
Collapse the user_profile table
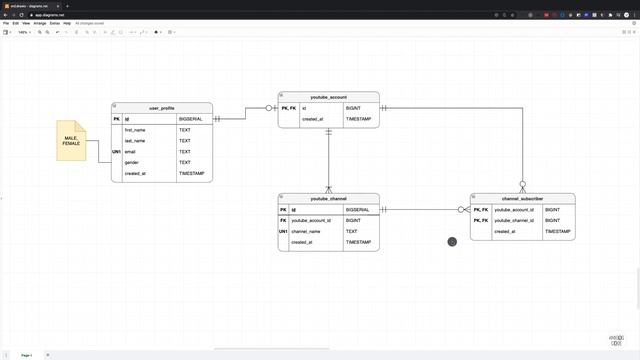pyautogui.click(x=114, y=106)
